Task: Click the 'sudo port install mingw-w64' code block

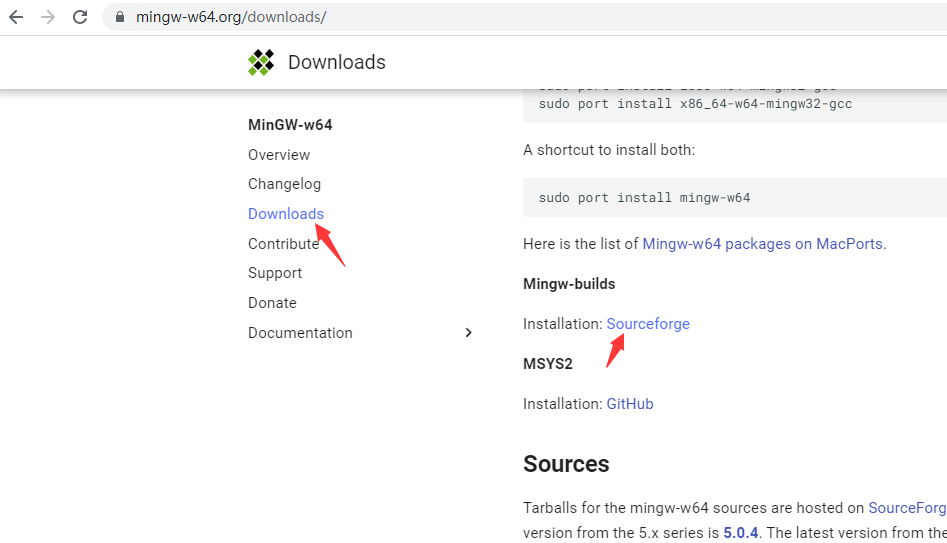Action: point(734,198)
